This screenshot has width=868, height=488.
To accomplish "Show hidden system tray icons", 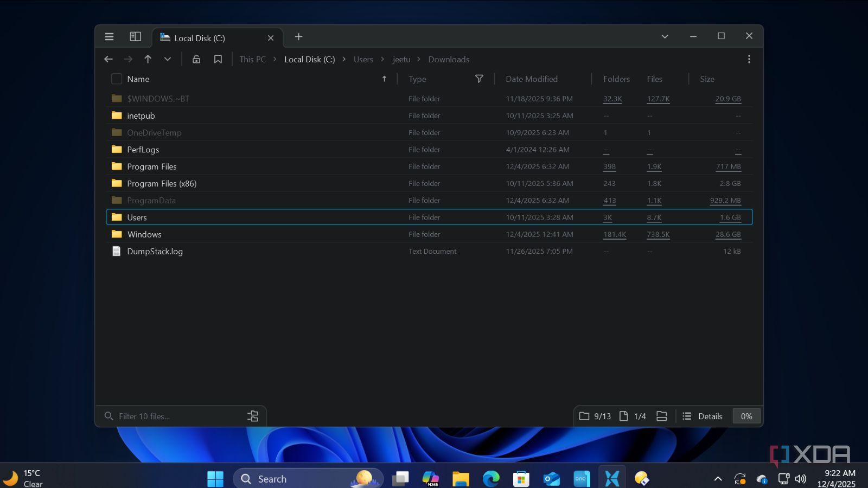I will click(x=718, y=479).
